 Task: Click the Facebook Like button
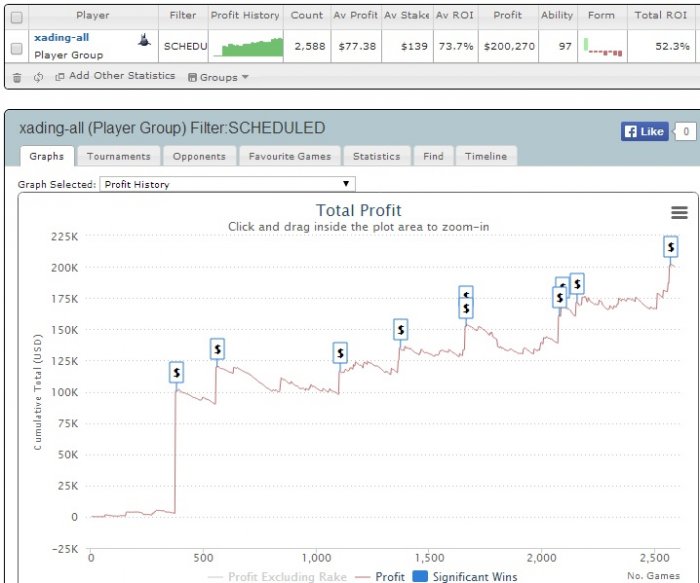(644, 131)
